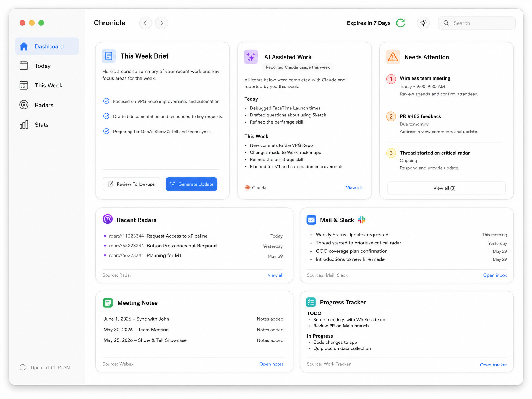Select Debugged FaceTime Launch times entry
532x399 pixels.
point(285,108)
